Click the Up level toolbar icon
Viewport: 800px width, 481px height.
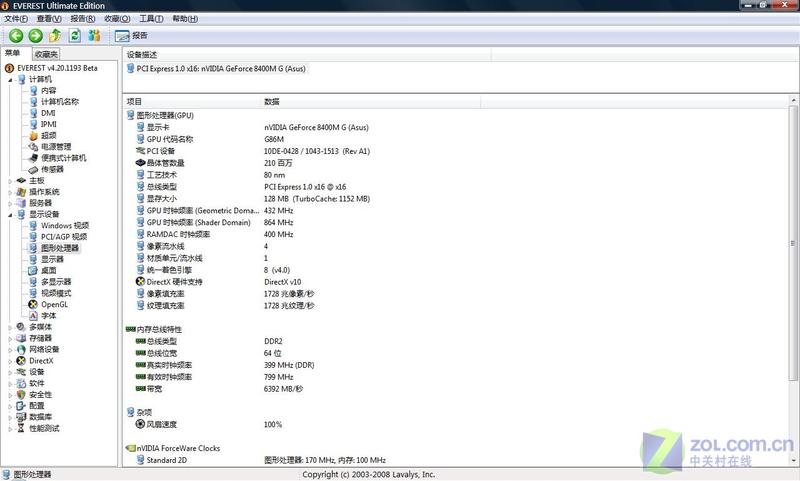[x=55, y=35]
